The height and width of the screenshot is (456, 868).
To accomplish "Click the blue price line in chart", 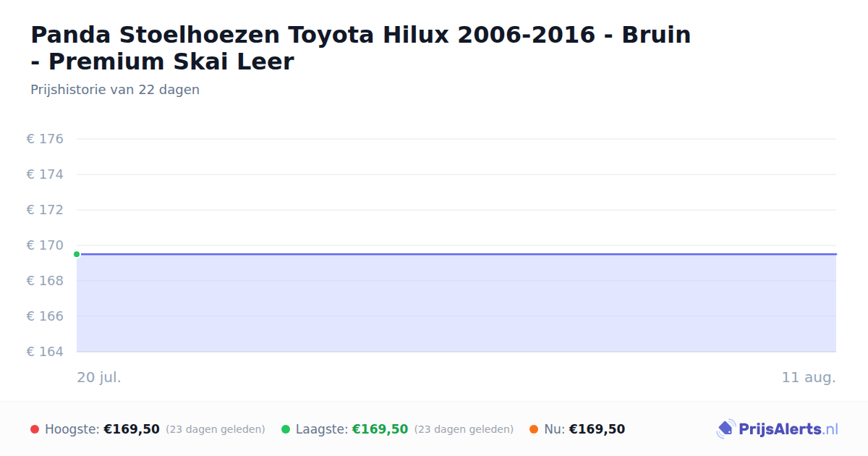I will click(x=456, y=254).
